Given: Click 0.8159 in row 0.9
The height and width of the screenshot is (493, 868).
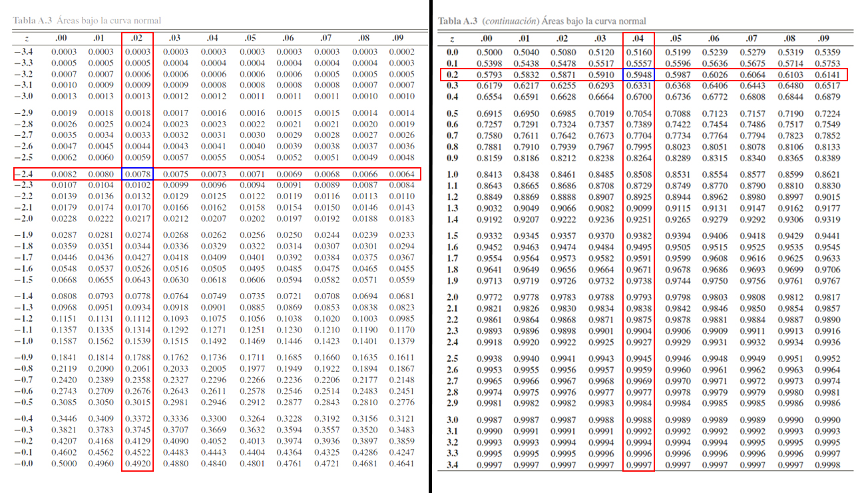Looking at the screenshot, I should [489, 158].
